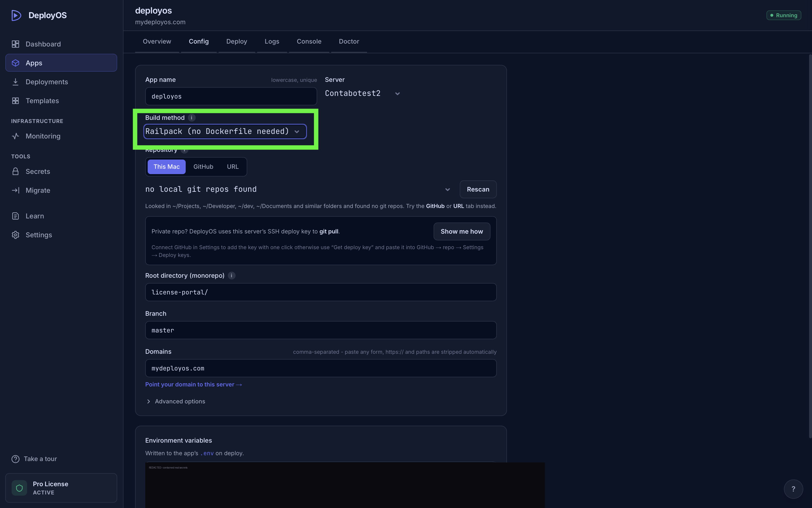Click the bold GitHub link in the hint text

[x=435, y=206]
